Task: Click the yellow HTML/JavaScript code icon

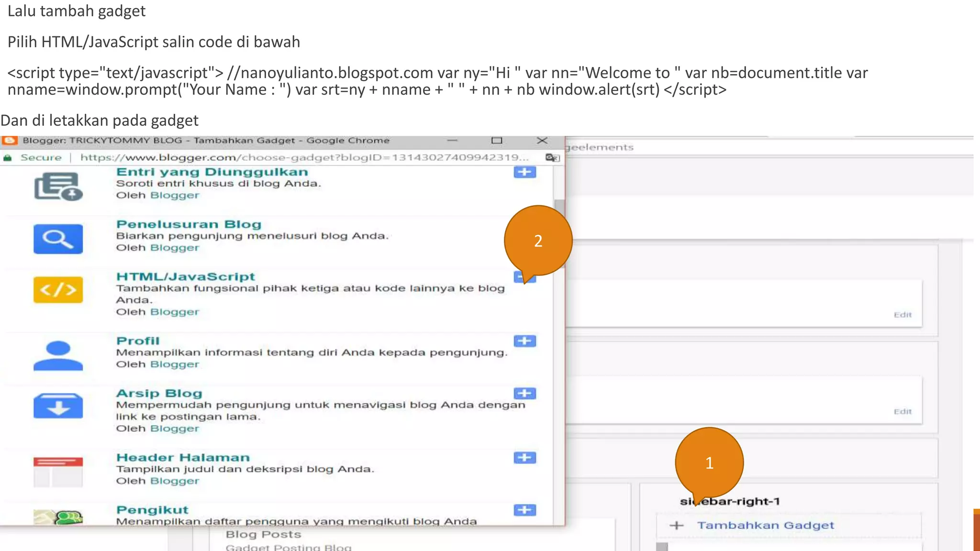Action: tap(58, 290)
